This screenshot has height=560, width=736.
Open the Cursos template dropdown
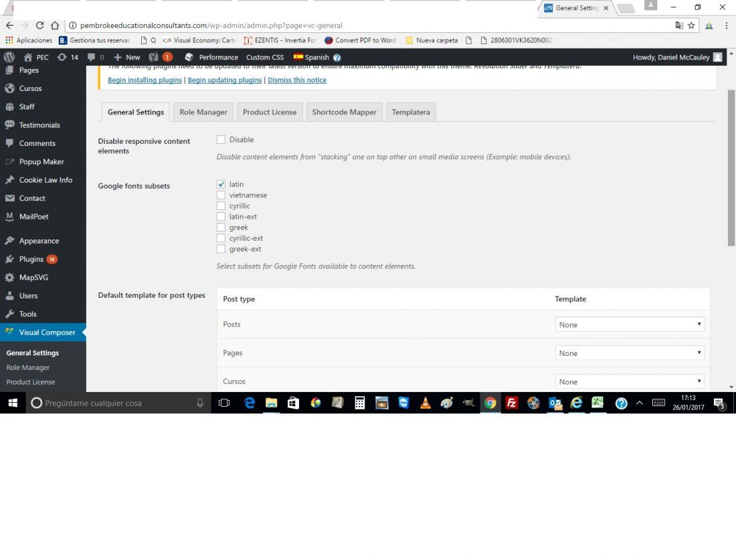(x=630, y=381)
